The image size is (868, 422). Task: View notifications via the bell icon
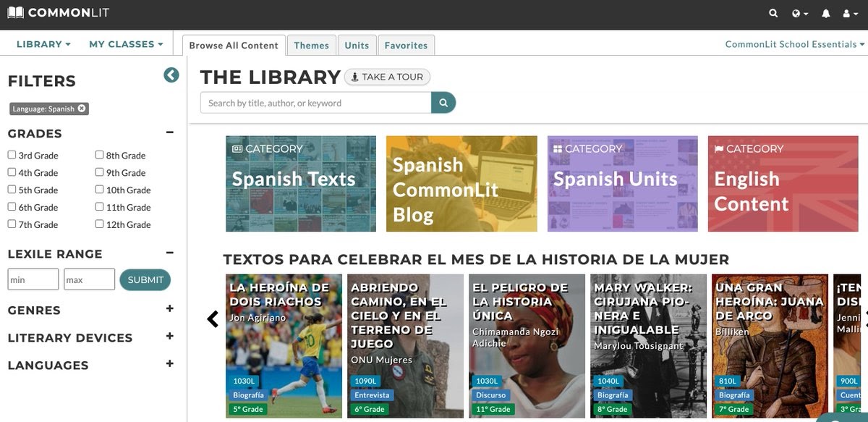[826, 13]
